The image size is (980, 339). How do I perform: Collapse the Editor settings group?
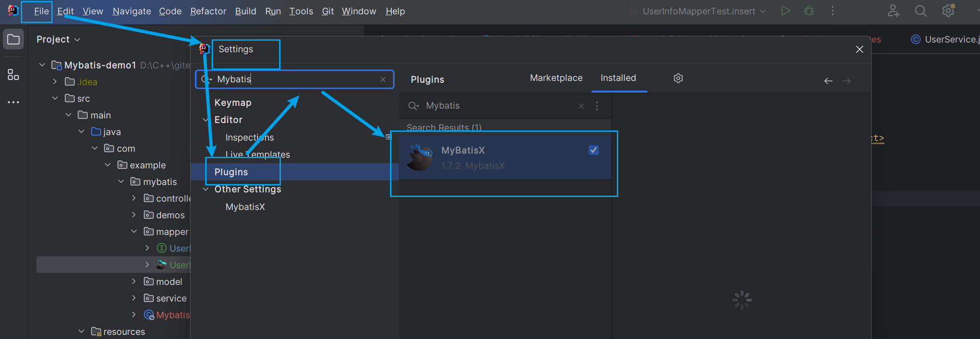click(206, 120)
